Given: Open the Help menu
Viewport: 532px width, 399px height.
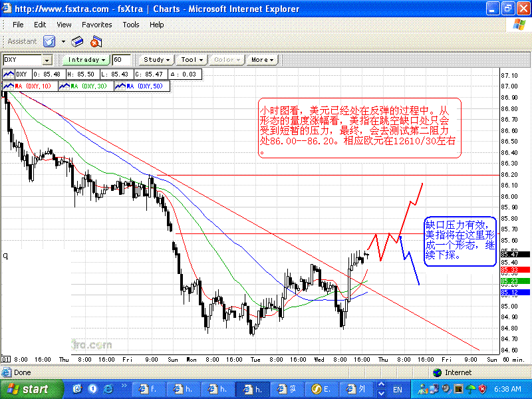Looking at the screenshot, I should tap(156, 25).
